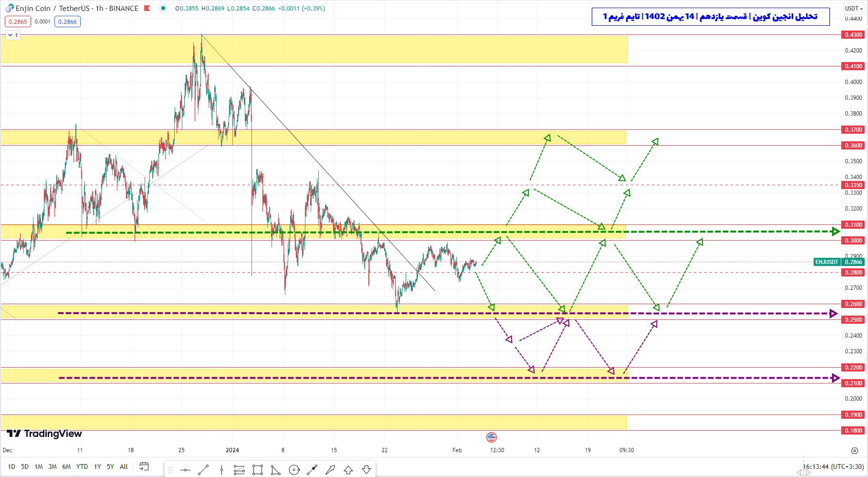This screenshot has width=868, height=477.
Task: Click the Enjin Coin / TetherUS title
Action: click(x=77, y=8)
